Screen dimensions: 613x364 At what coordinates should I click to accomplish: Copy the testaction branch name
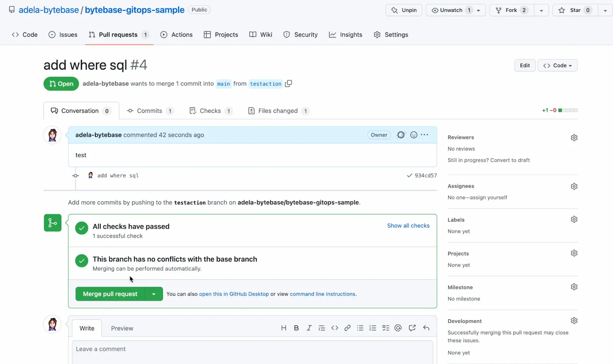(x=288, y=83)
